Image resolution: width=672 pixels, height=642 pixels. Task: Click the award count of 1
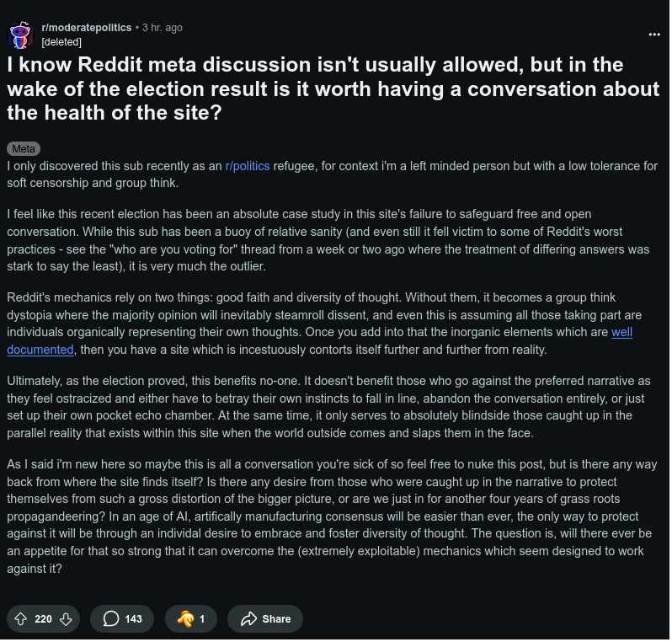202,618
